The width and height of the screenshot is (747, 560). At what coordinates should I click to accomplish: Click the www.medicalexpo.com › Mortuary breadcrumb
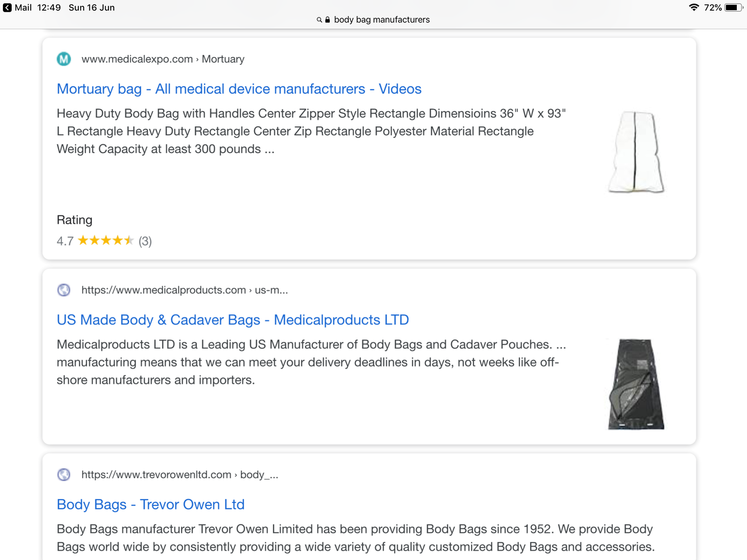click(x=163, y=59)
